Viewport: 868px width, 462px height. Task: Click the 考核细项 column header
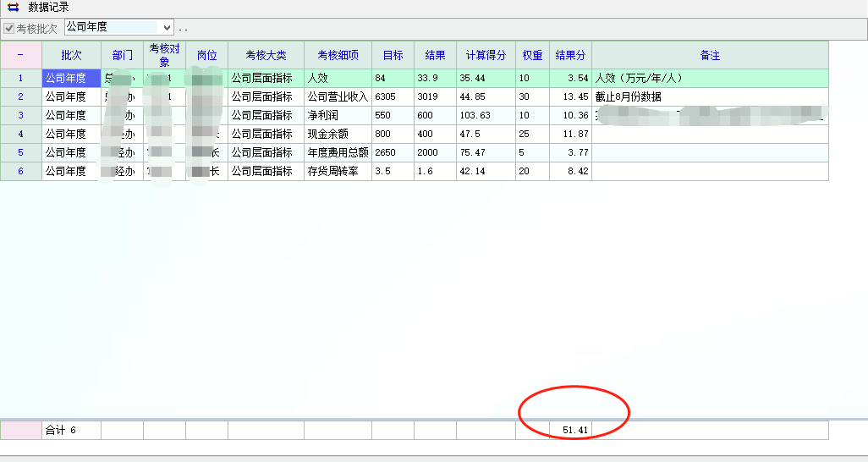point(338,55)
